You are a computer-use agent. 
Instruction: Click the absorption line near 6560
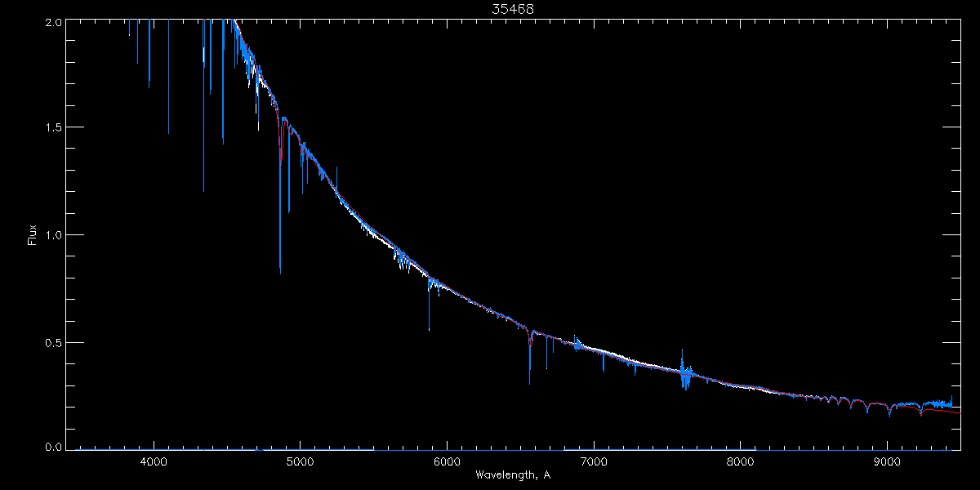530,356
